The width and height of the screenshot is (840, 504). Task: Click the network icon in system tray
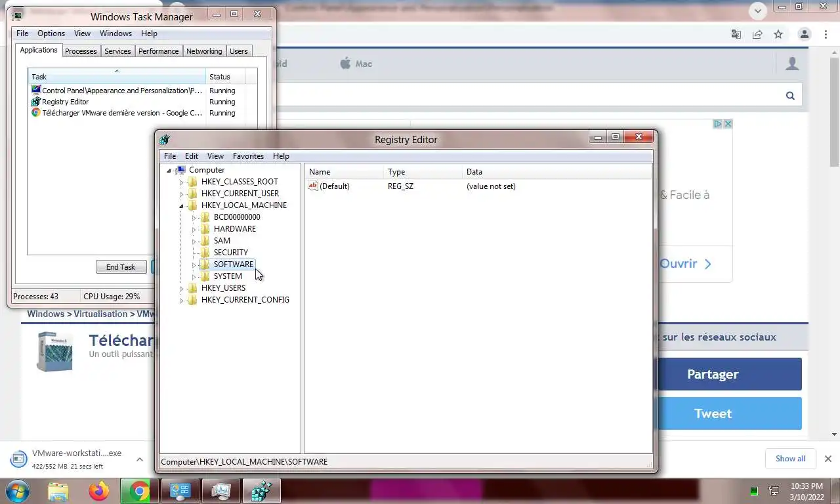774,491
